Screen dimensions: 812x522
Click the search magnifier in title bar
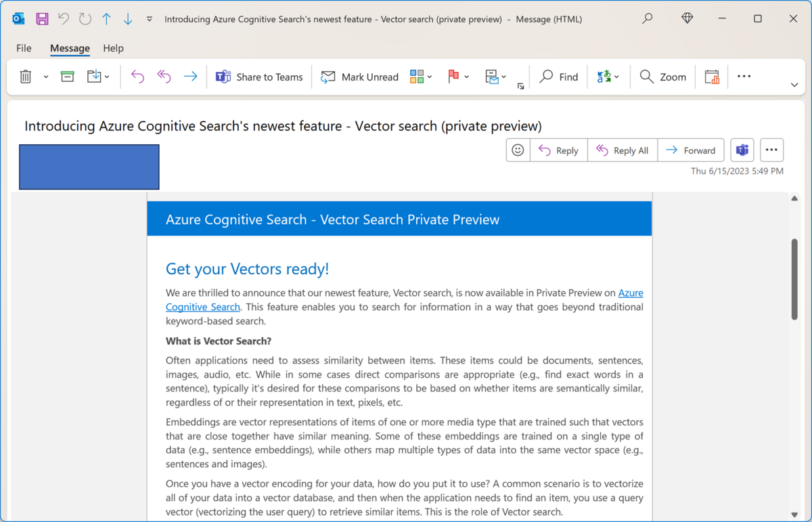(x=648, y=19)
